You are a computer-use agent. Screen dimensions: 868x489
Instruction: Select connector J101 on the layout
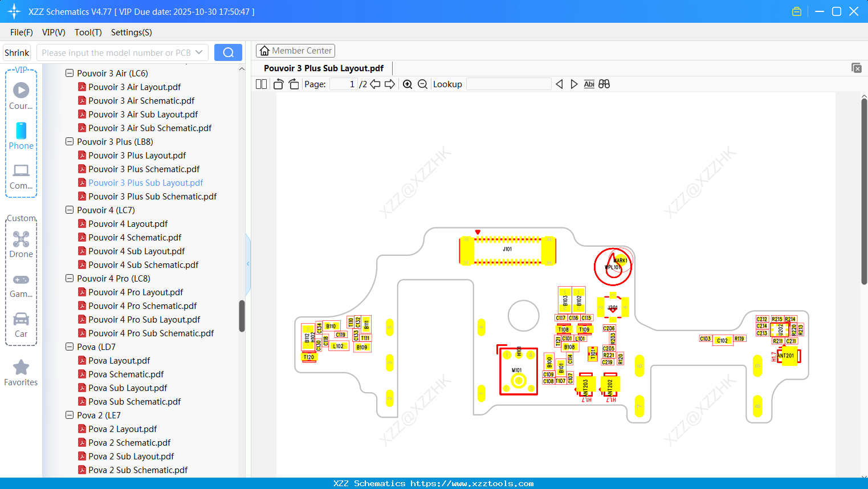[x=507, y=251]
